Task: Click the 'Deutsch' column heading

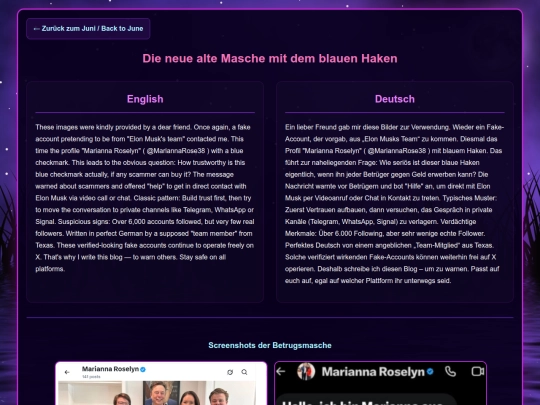Action: coord(395,99)
